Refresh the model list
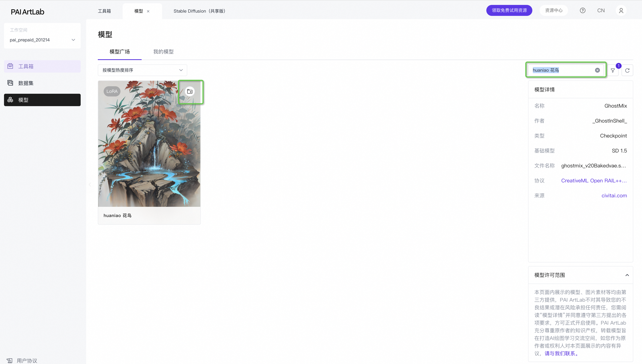The height and width of the screenshot is (364, 642). (627, 71)
